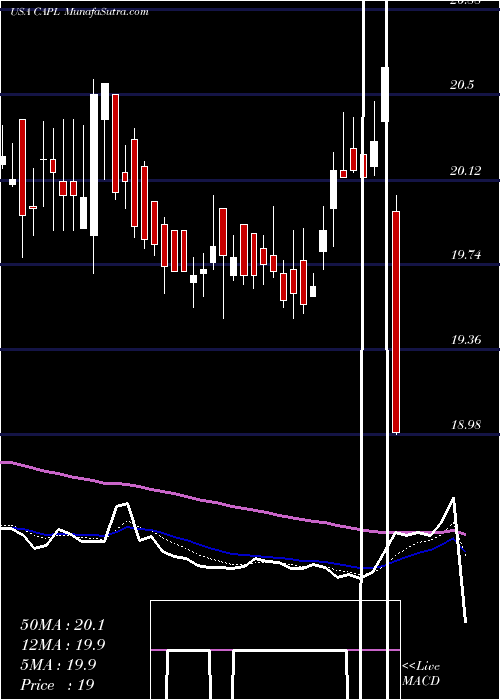Click the 18.98 price axis label

point(466,425)
